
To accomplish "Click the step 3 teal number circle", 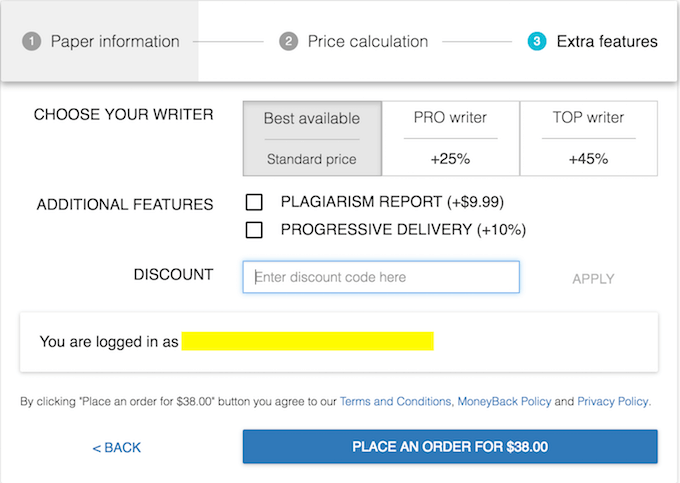I will pyautogui.click(x=537, y=42).
